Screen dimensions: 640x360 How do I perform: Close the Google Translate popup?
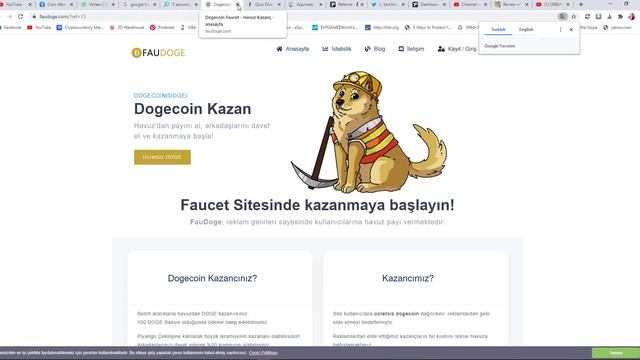(571, 29)
